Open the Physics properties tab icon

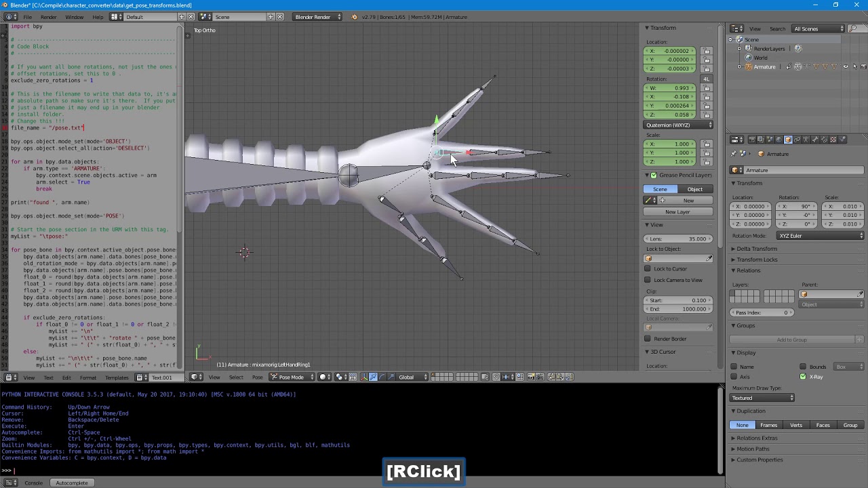842,140
